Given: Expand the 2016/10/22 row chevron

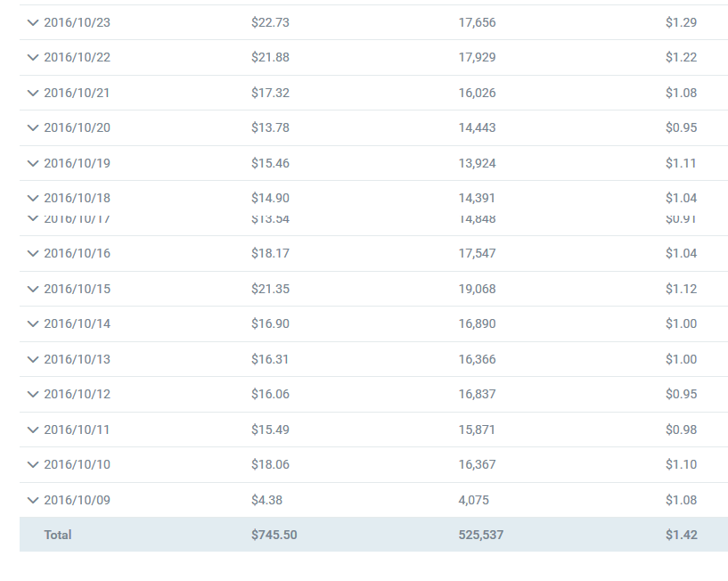Looking at the screenshot, I should tap(33, 57).
